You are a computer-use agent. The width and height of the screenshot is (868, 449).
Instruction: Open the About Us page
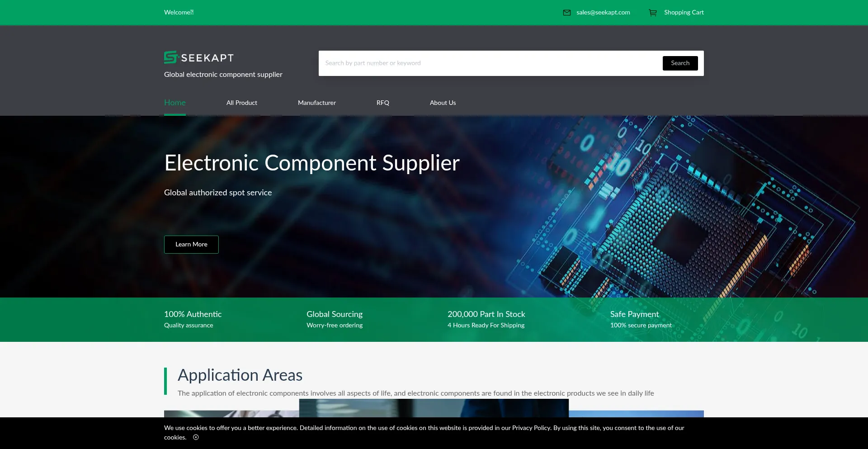point(443,103)
